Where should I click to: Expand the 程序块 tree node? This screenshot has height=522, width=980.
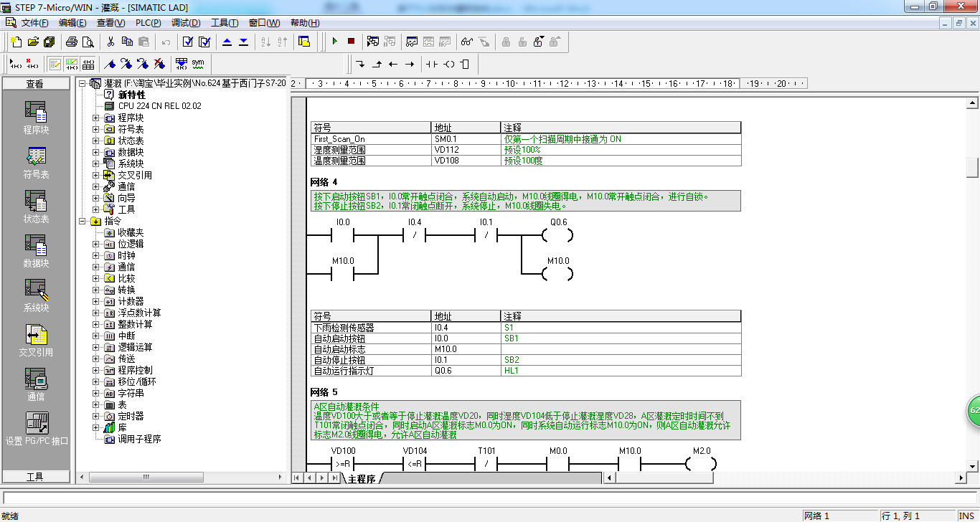[96, 118]
